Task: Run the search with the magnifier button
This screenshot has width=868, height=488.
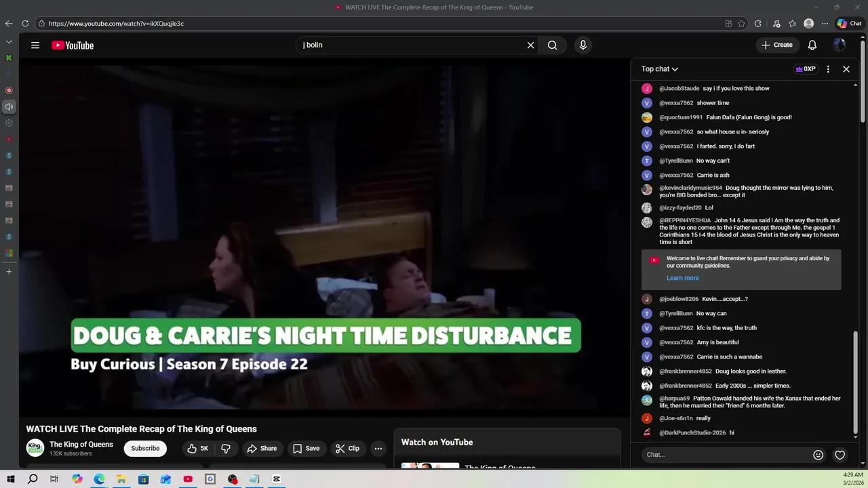Action: [x=553, y=45]
